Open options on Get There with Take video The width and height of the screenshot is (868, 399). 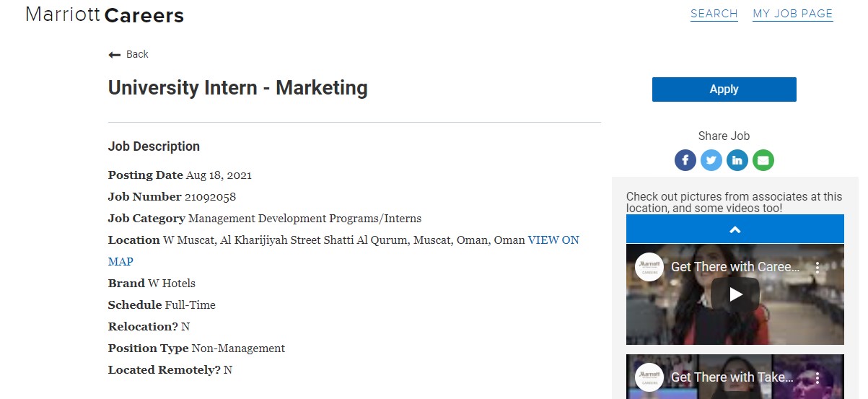click(817, 377)
